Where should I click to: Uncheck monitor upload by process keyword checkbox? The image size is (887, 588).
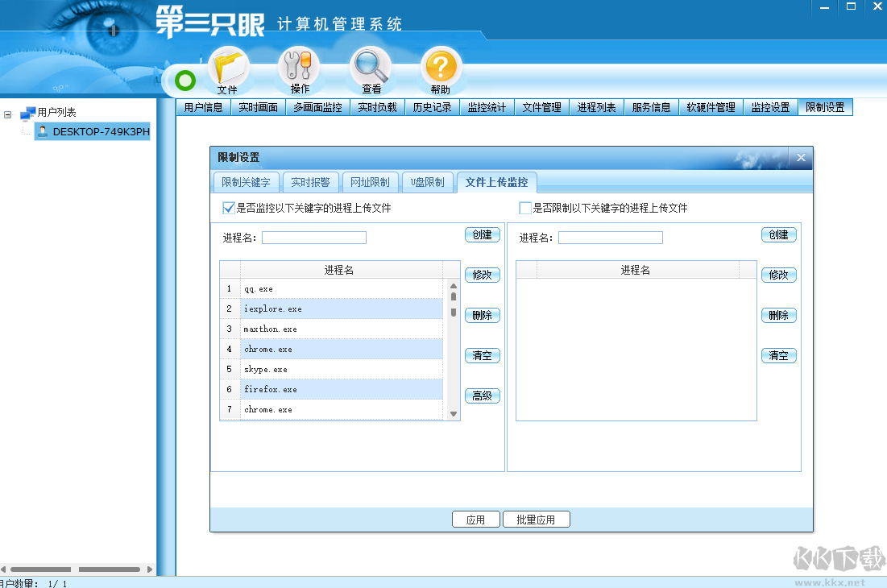[x=228, y=208]
